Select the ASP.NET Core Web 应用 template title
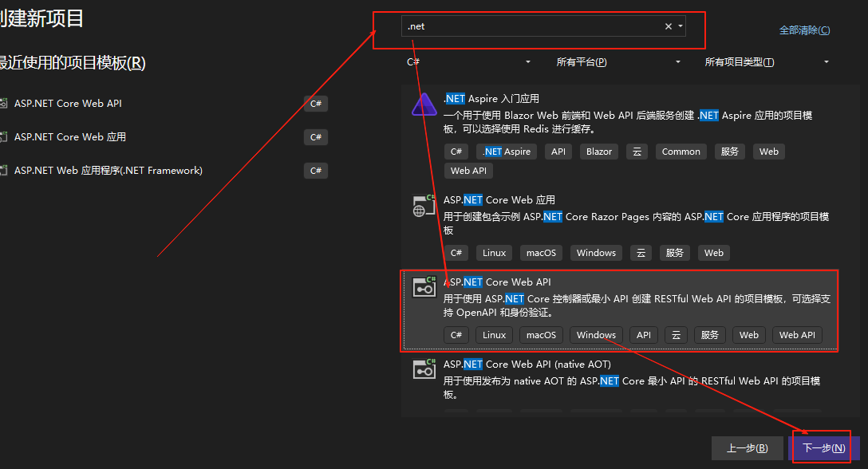This screenshot has width=868, height=469. [499, 200]
